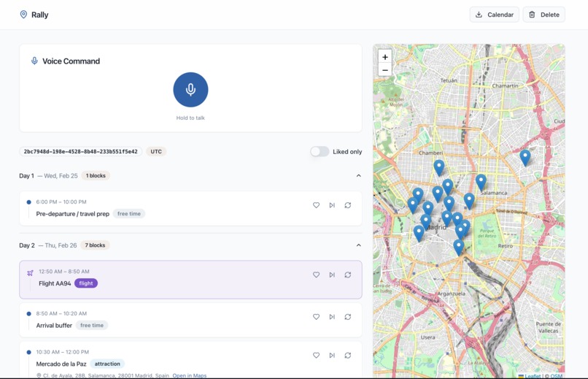
Task: Click the trip ID 2bc7948d badge
Action: coord(81,152)
